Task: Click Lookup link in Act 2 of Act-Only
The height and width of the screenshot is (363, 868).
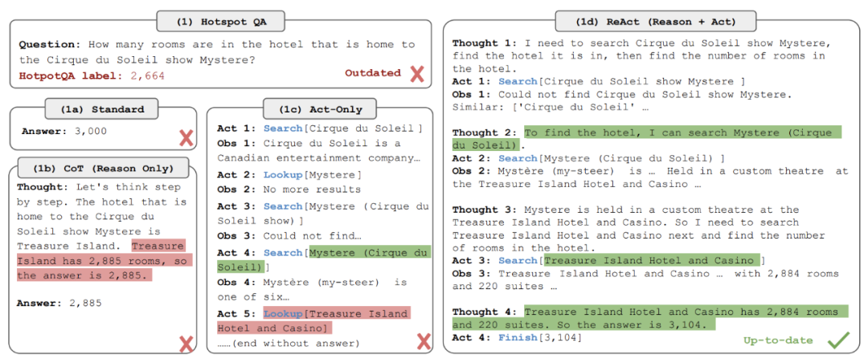Action: tap(283, 175)
